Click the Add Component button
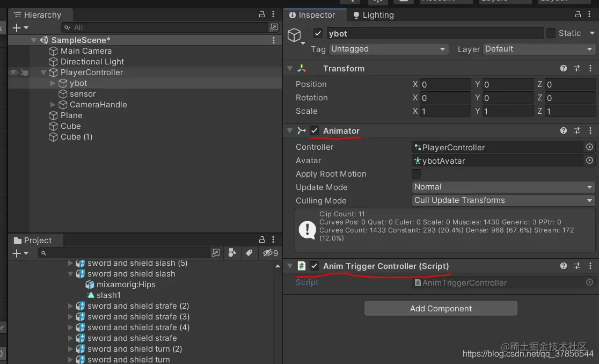This screenshot has height=364, width=599. point(441,308)
